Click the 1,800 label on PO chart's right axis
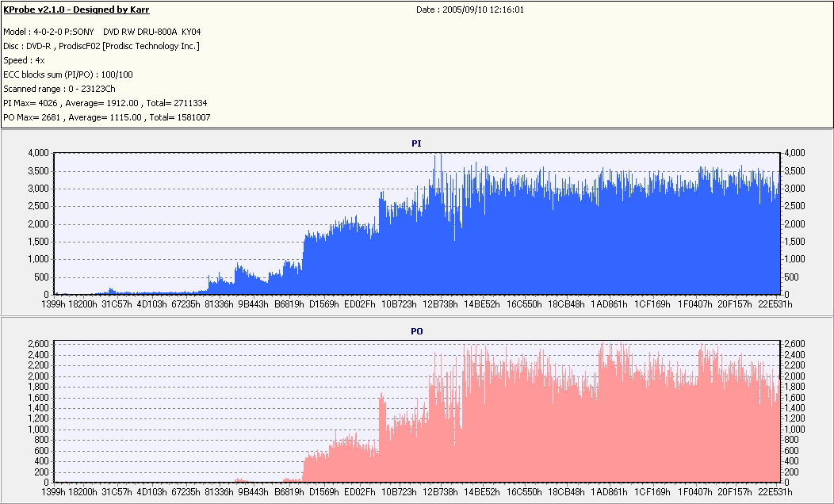Screen dimensions: 834x504 794,387
